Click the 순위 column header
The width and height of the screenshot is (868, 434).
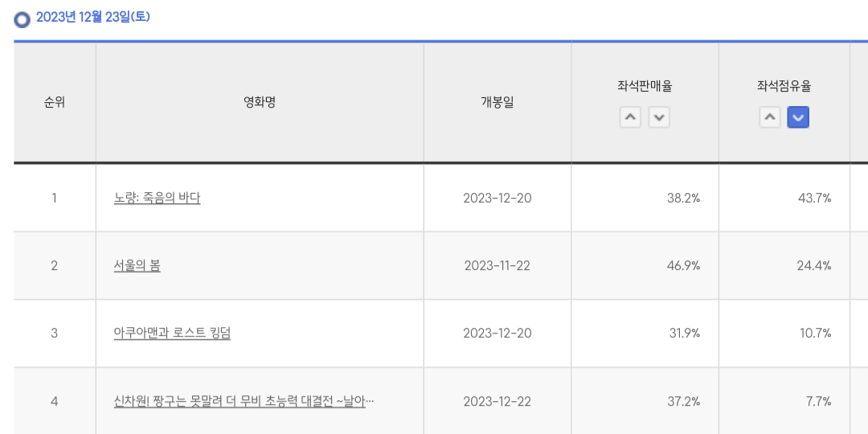tap(55, 102)
